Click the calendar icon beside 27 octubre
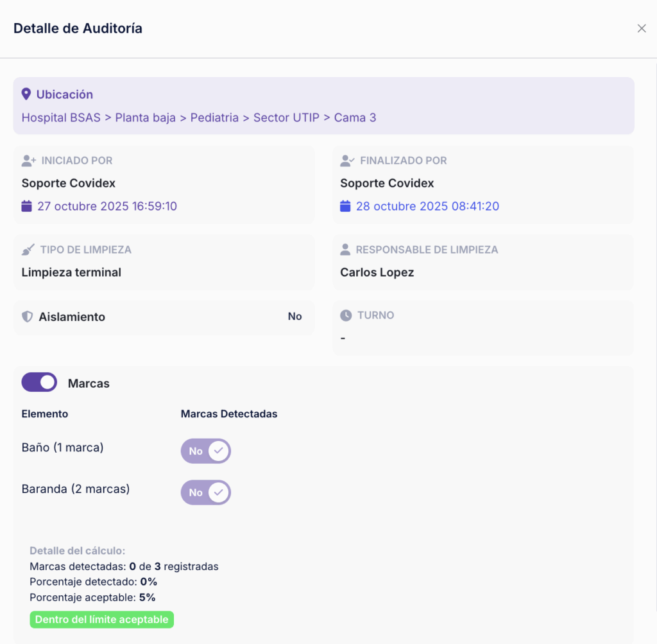Viewport: 657px width, 644px height. [x=27, y=206]
